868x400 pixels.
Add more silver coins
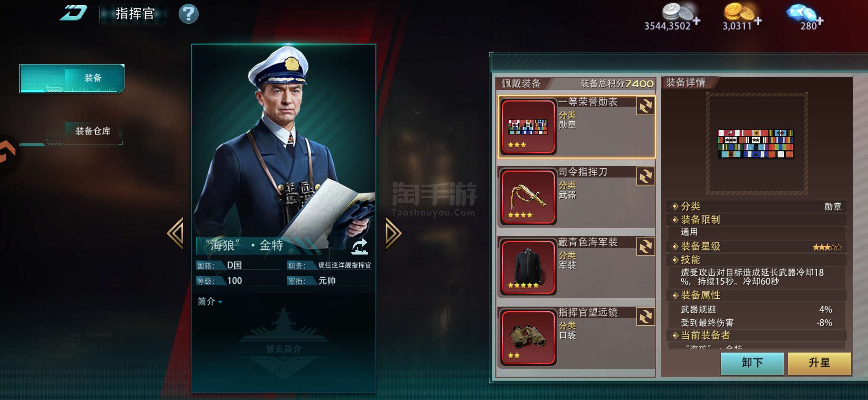(x=696, y=21)
